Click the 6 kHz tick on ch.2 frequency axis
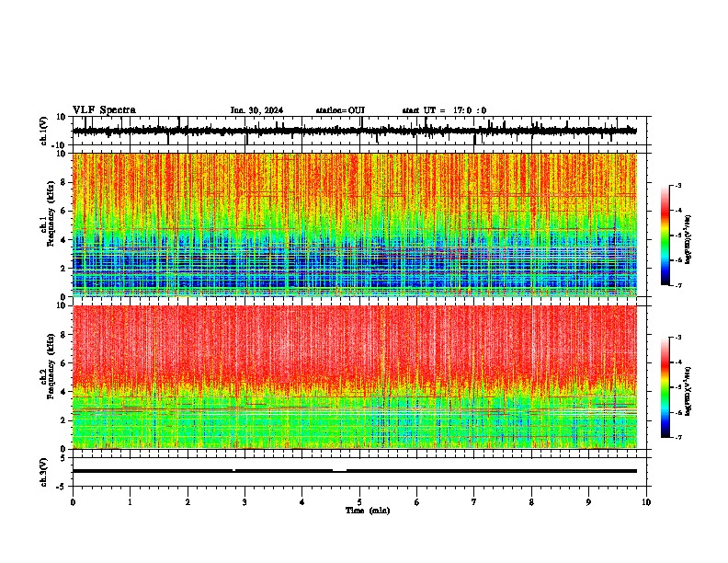Screen dimensions: 728x563 tap(63, 363)
